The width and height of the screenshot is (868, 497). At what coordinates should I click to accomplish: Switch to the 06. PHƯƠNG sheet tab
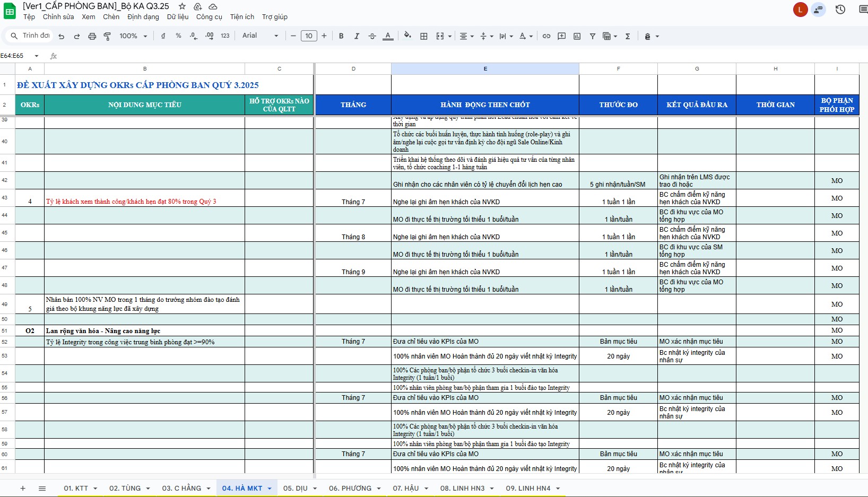[x=350, y=489]
